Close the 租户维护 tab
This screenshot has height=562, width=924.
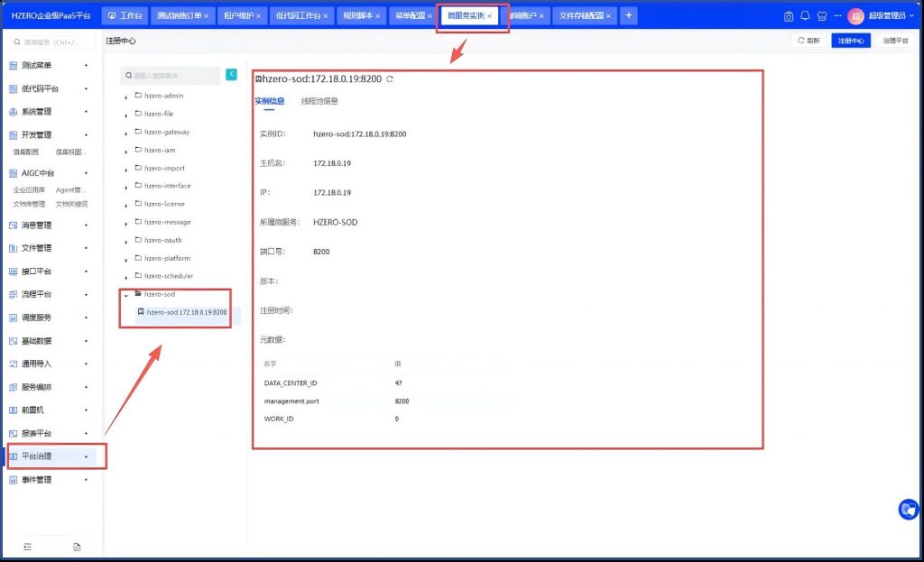259,16
